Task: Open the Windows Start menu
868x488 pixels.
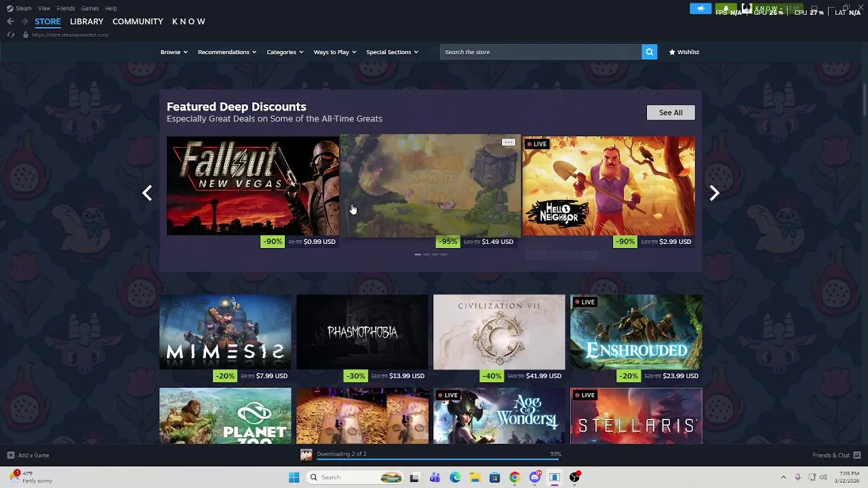Action: [294, 477]
